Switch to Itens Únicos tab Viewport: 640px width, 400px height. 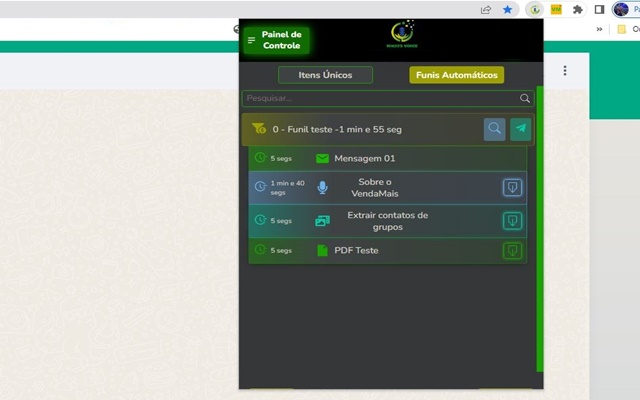(325, 75)
